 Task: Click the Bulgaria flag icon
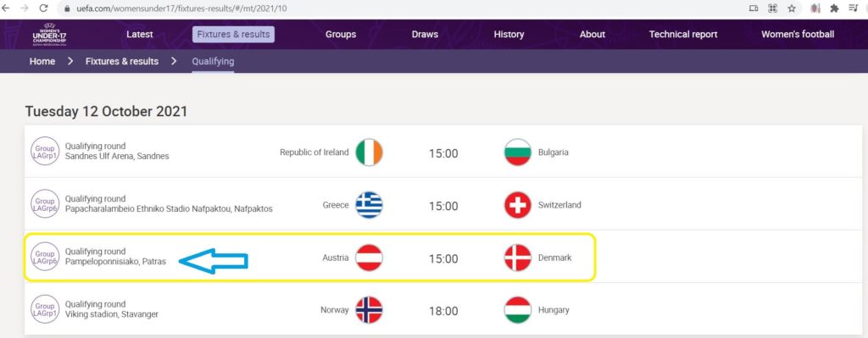coord(518,152)
